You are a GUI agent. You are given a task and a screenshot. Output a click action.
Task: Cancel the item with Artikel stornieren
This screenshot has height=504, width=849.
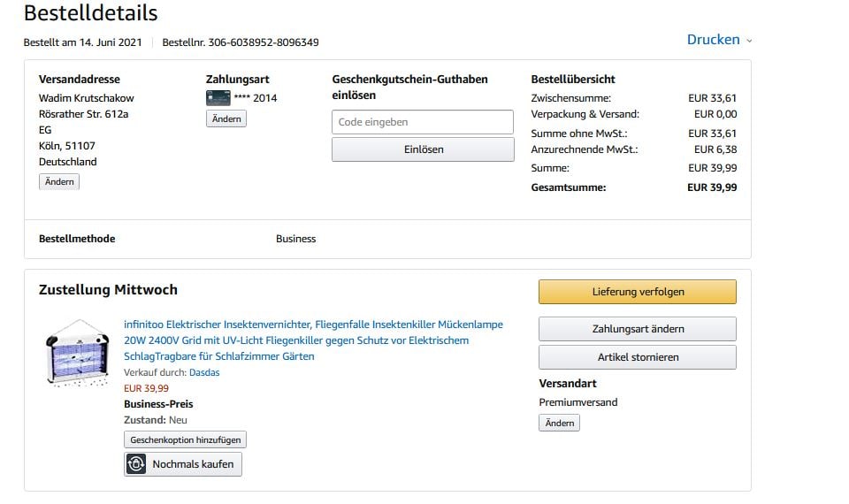pyautogui.click(x=637, y=357)
